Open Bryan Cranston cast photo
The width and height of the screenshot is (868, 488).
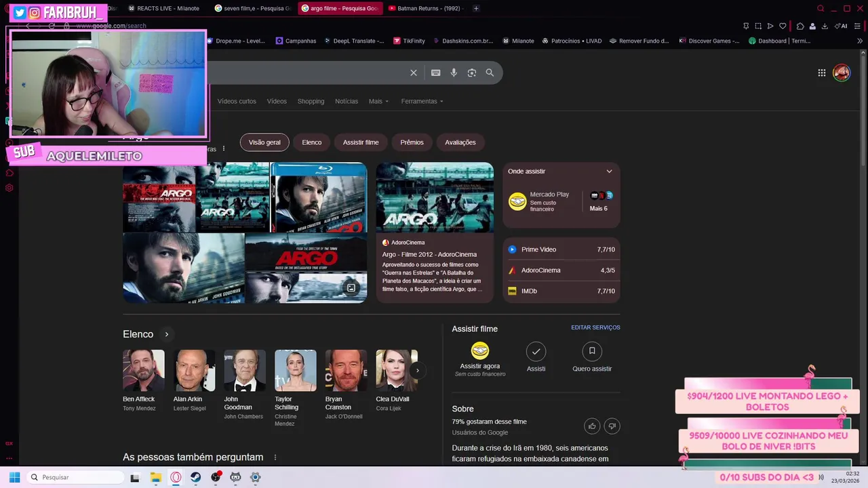pyautogui.click(x=346, y=370)
